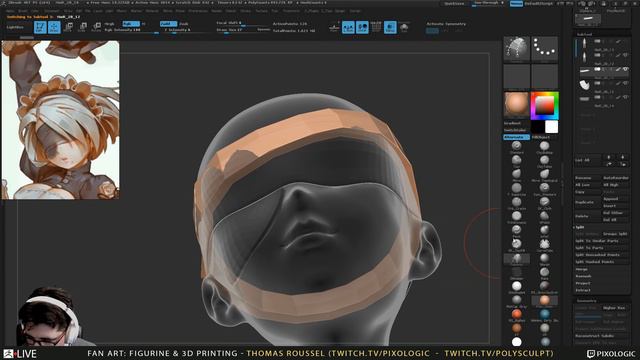Screen dimensions: 640x360
Task: Collapse the Split section
Action: pos(580,227)
